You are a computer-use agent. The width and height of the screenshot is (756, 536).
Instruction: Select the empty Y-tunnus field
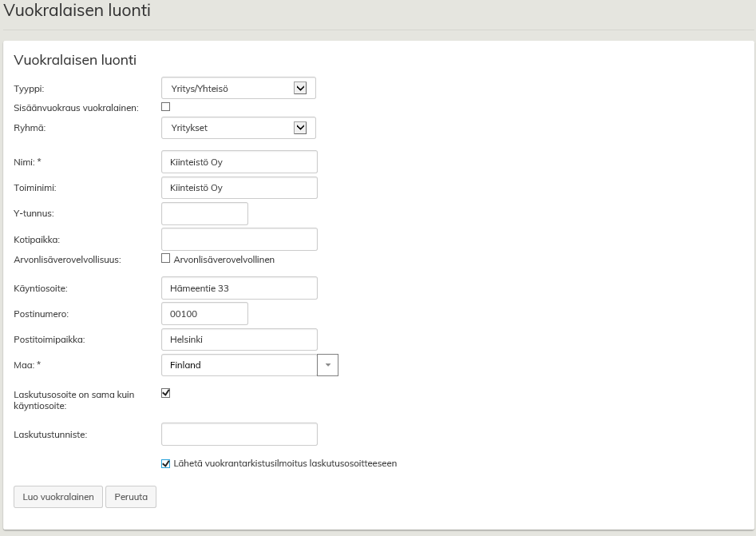tap(204, 213)
